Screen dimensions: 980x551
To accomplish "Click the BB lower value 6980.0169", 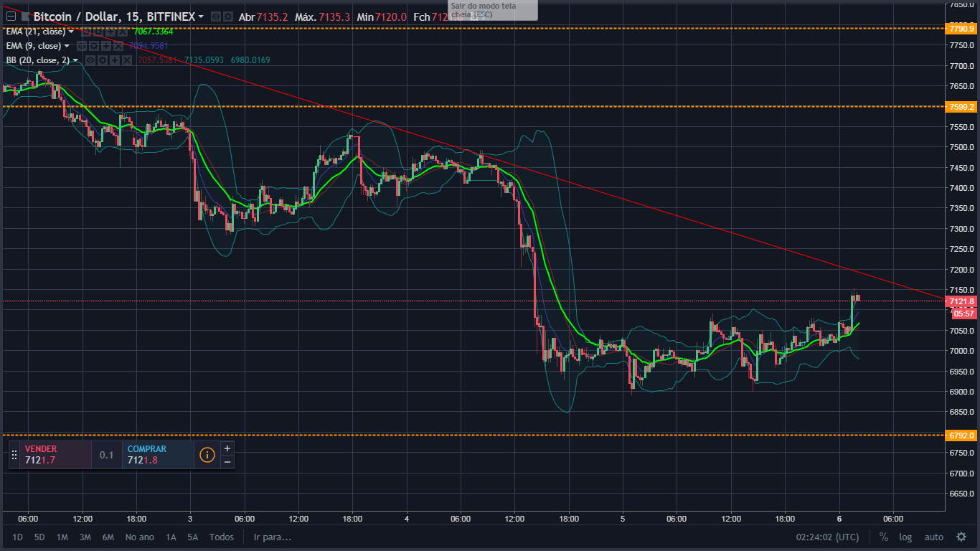I will pos(250,60).
